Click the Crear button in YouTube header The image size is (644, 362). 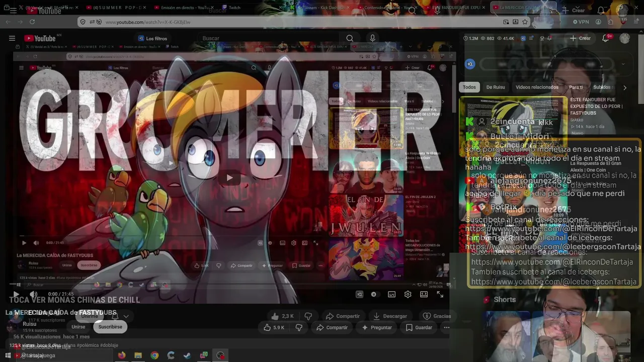[580, 38]
